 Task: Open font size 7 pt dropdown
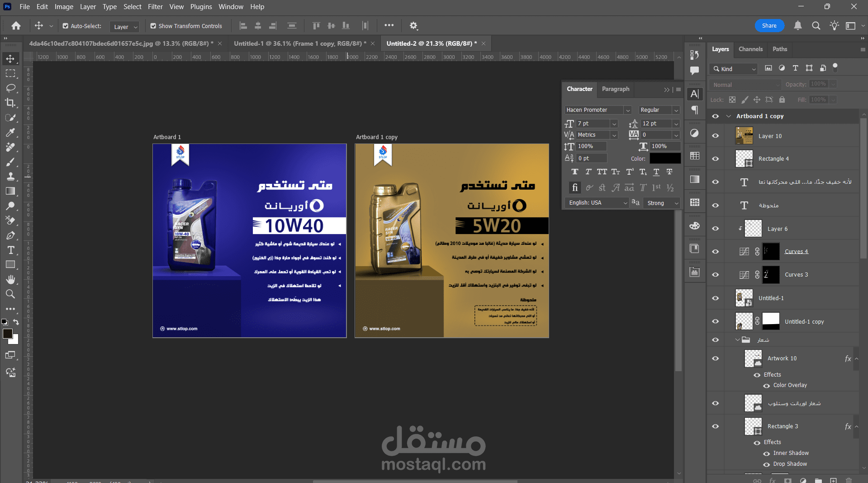[614, 124]
